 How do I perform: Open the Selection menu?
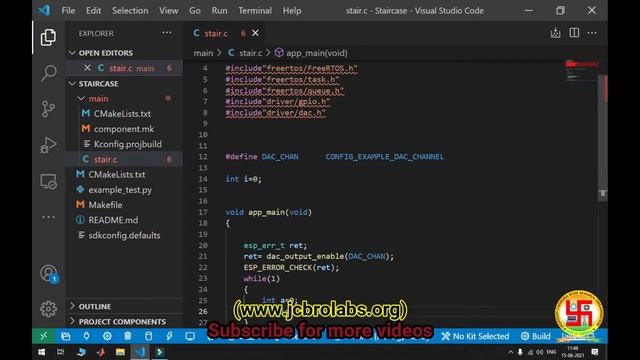tap(130, 11)
